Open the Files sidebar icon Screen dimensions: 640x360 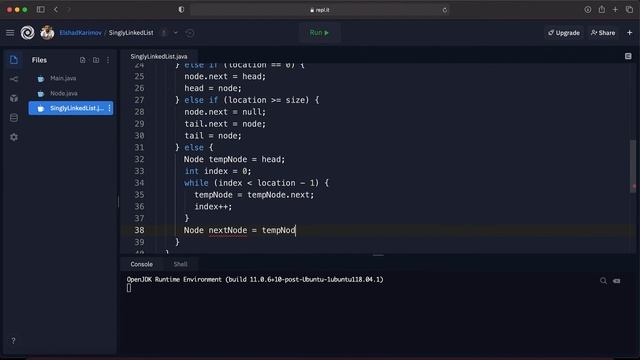click(13, 60)
